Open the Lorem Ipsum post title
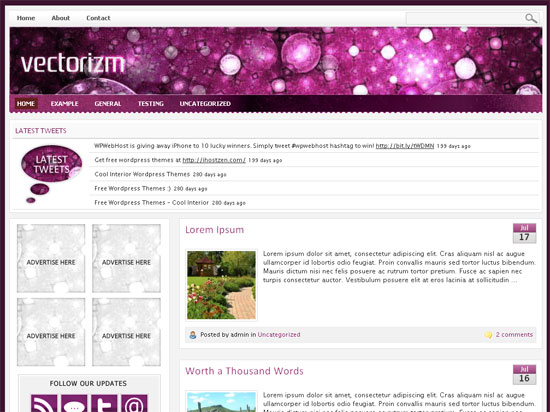Screen dimensions: 550x412 click(214, 230)
